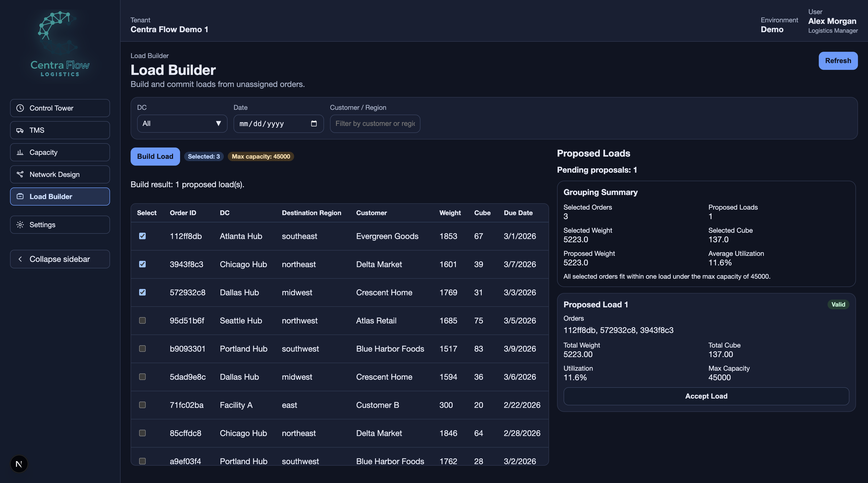Open the DC filter dropdown
Screen dimensions: 868x483
tap(182, 123)
